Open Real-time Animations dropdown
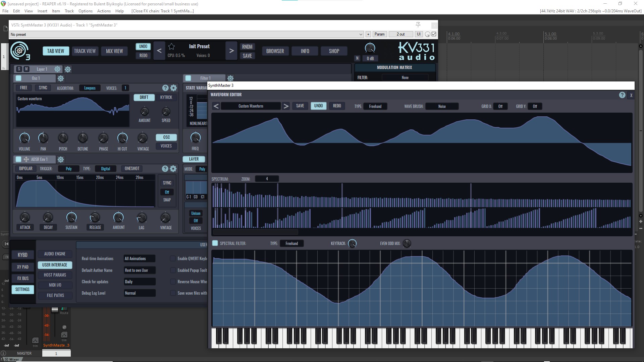Screen dimensions: 644x362 [x=140, y=258]
